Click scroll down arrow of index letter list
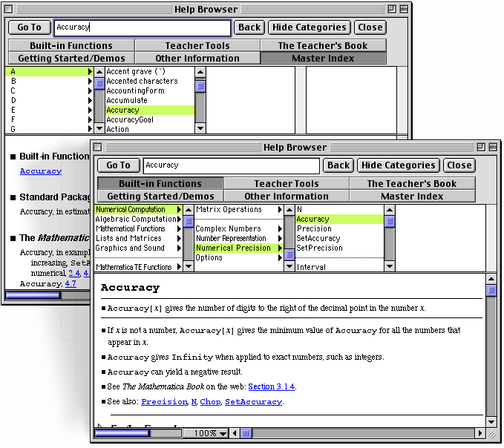 tap(99, 128)
